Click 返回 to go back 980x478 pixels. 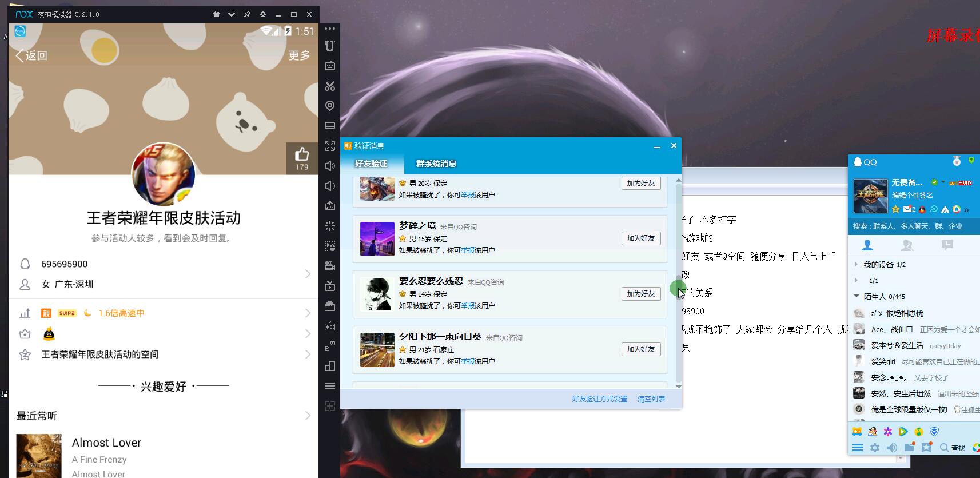tap(31, 55)
